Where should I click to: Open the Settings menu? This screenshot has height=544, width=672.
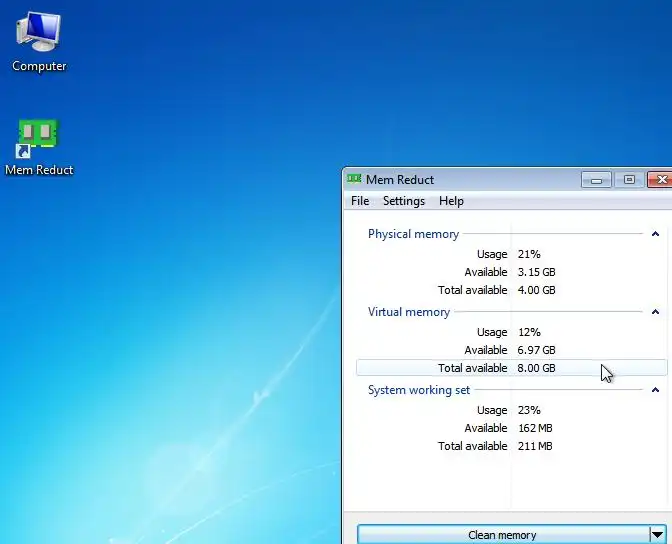(x=404, y=201)
